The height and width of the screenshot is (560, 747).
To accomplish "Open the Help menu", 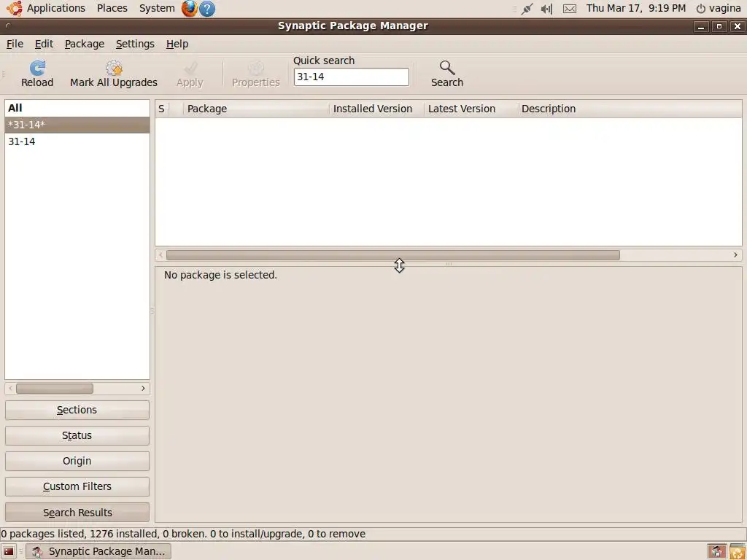I will [x=177, y=44].
